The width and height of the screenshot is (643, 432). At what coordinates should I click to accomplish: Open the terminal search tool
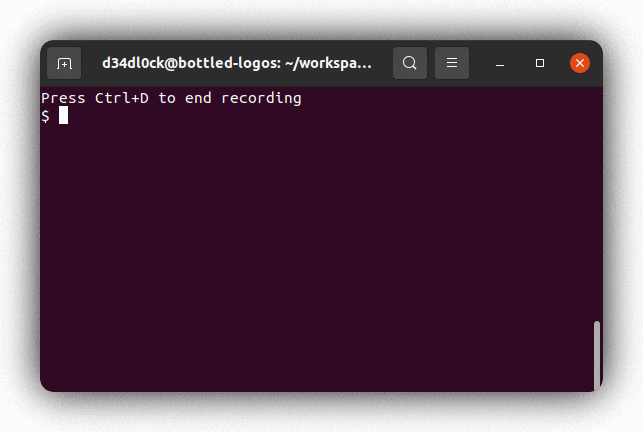point(410,63)
